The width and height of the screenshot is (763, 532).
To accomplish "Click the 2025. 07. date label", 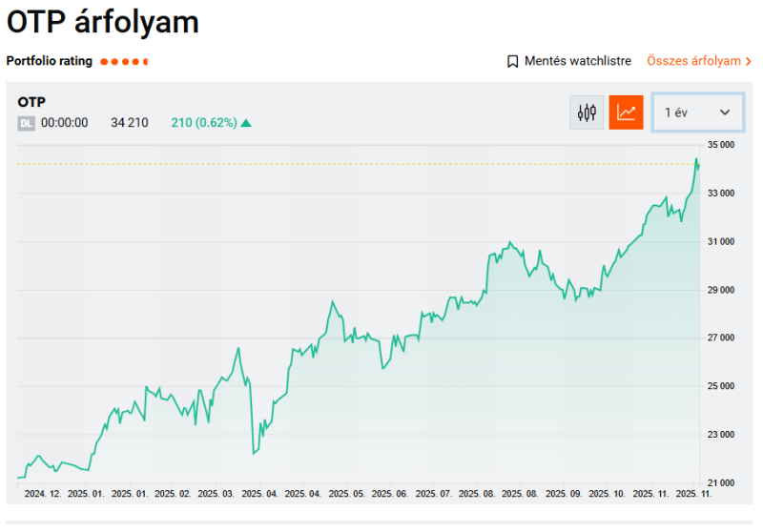I will pyautogui.click(x=434, y=494).
